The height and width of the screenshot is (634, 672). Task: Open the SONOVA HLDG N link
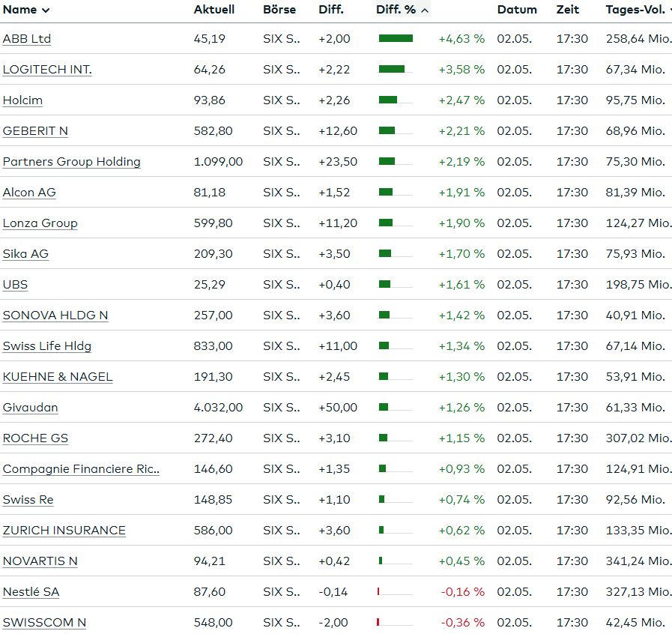coord(55,315)
